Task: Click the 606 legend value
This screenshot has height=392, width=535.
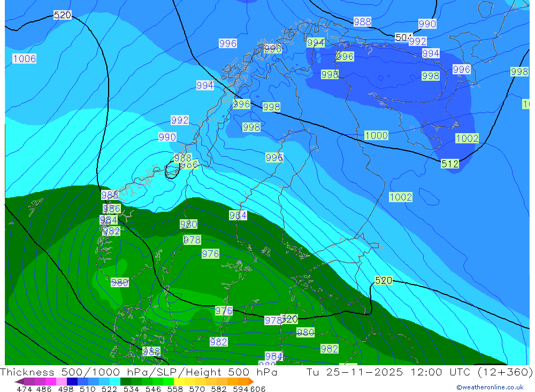Action: tap(258, 389)
